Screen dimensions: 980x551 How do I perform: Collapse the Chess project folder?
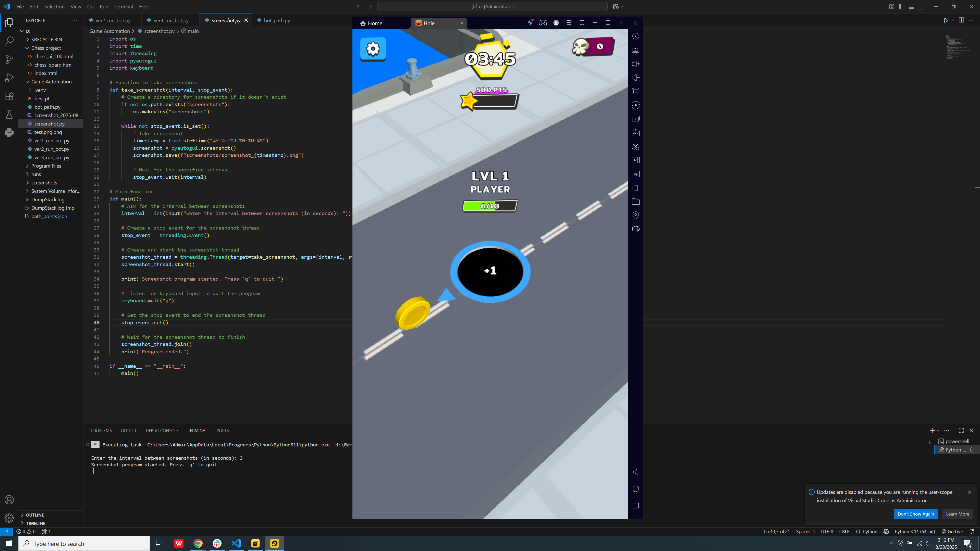[x=46, y=48]
